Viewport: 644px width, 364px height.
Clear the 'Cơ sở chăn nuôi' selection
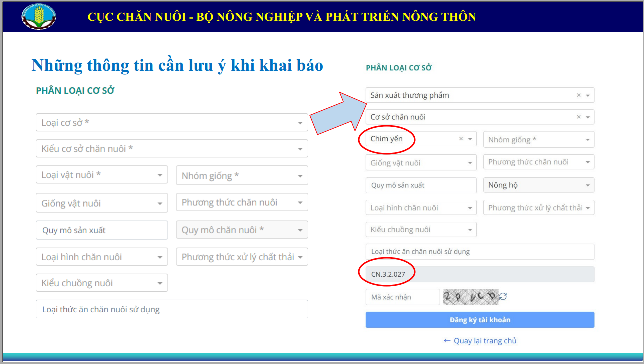click(579, 117)
